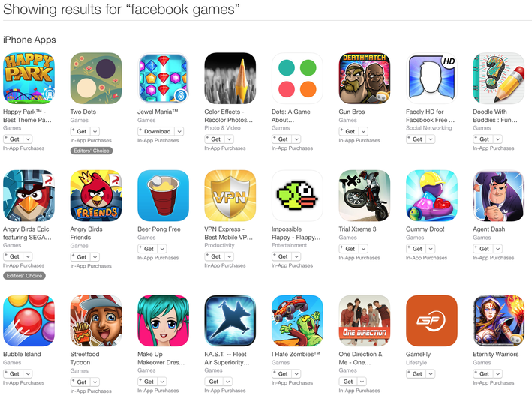
Task: Open the Two Dots app icon
Action: 96,78
